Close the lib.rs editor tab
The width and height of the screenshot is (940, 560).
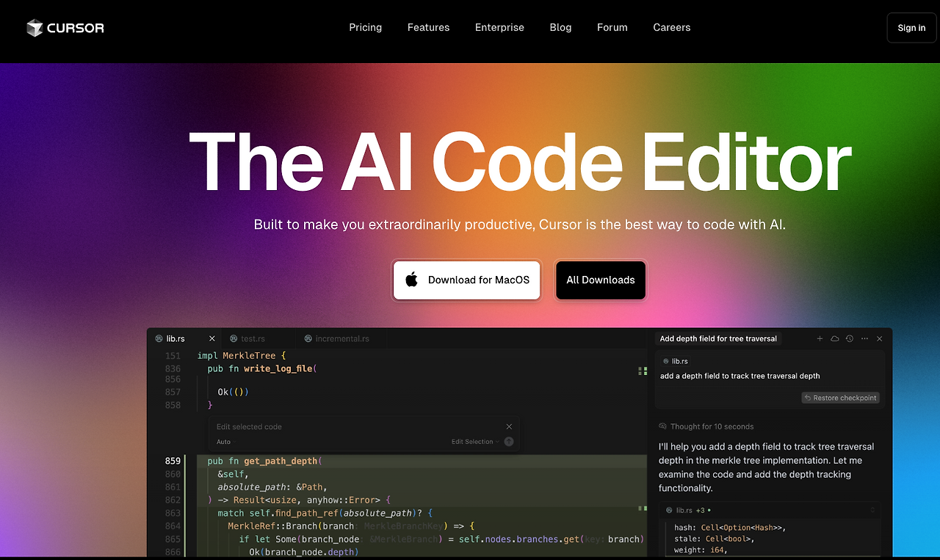tap(212, 338)
